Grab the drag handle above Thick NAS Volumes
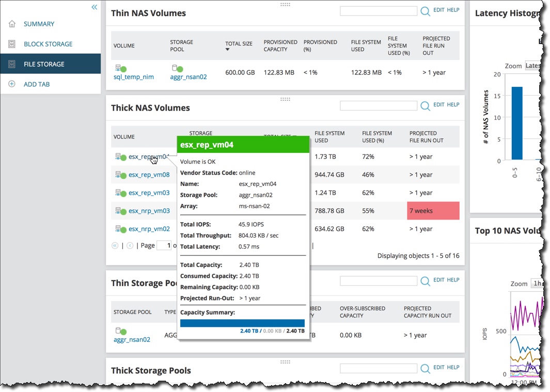 click(x=285, y=99)
